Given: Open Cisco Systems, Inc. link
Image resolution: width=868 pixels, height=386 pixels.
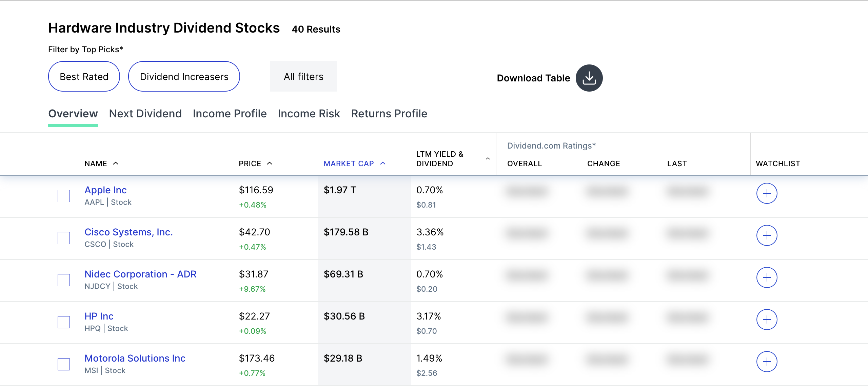Looking at the screenshot, I should 129,232.
